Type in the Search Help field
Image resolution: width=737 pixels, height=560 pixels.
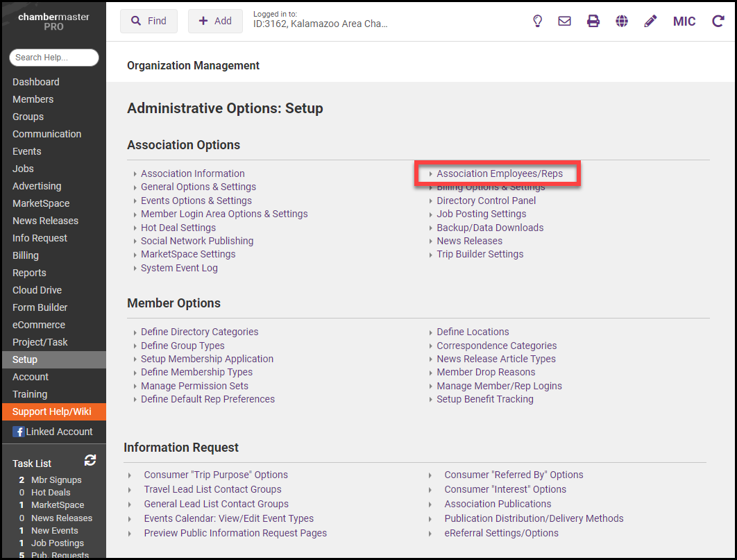tap(54, 58)
